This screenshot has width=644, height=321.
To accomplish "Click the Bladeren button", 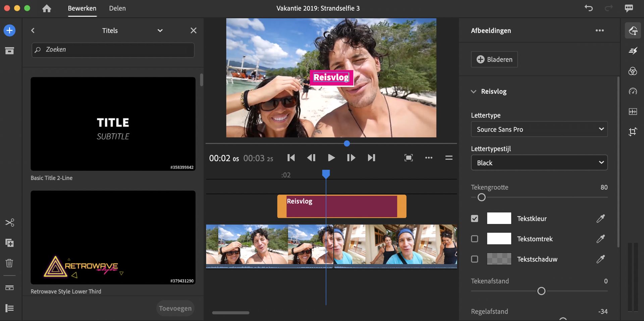I will tap(494, 59).
